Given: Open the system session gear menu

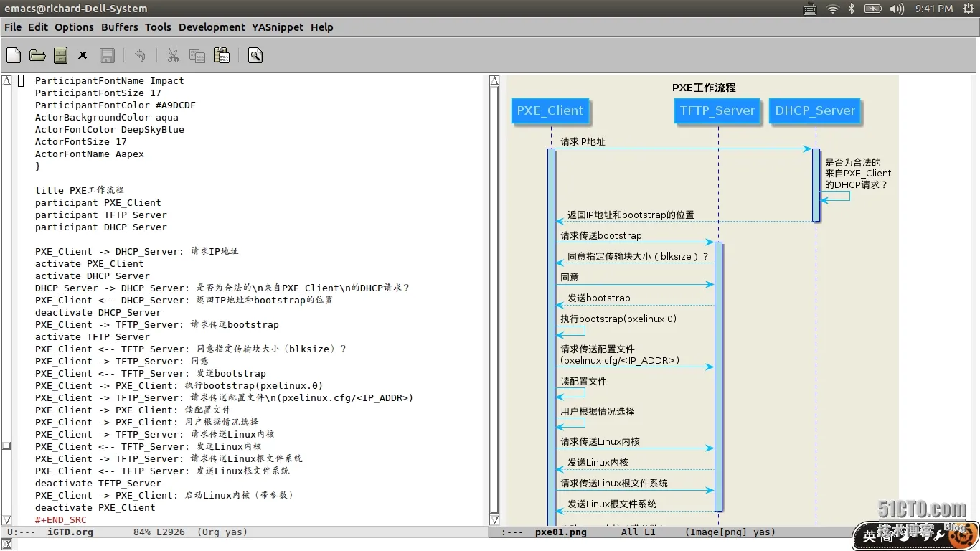Looking at the screenshot, I should point(967,9).
